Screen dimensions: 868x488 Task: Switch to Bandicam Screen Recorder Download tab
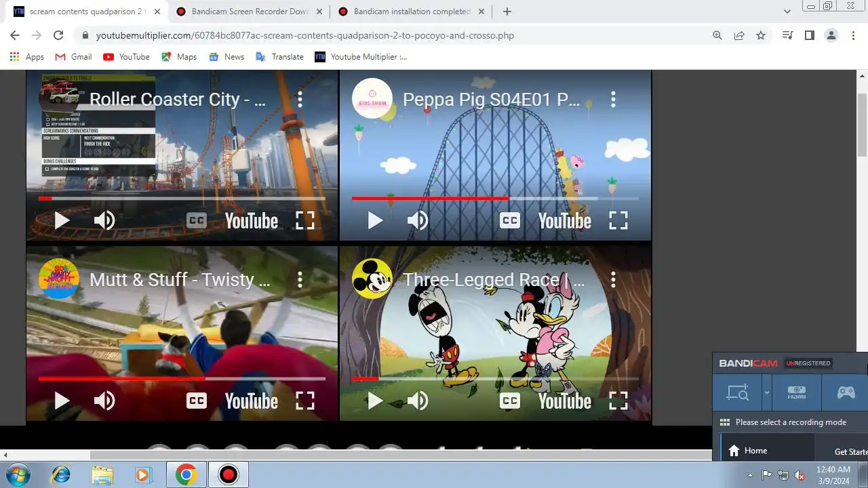(248, 12)
